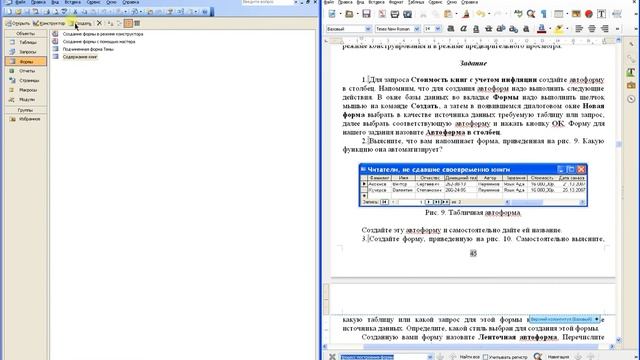This screenshot has width=640, height=360.
Task: Select Модули in the objects pane
Action: 26,100
